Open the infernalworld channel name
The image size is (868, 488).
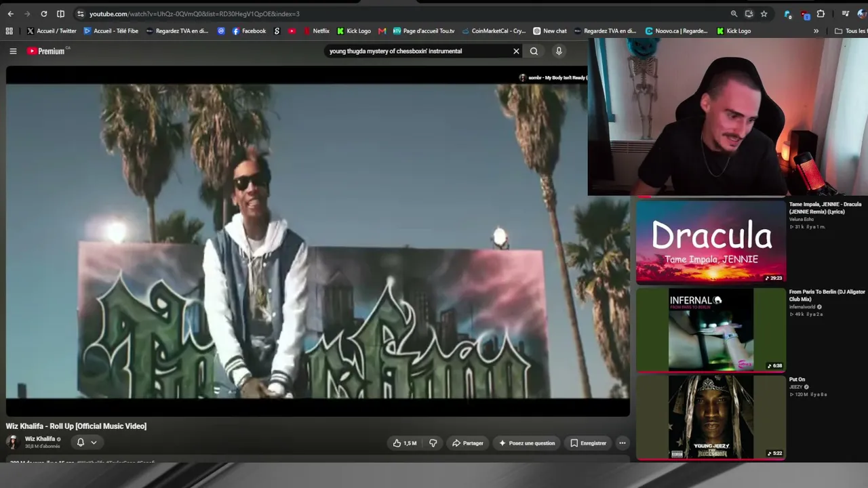pyautogui.click(x=803, y=307)
